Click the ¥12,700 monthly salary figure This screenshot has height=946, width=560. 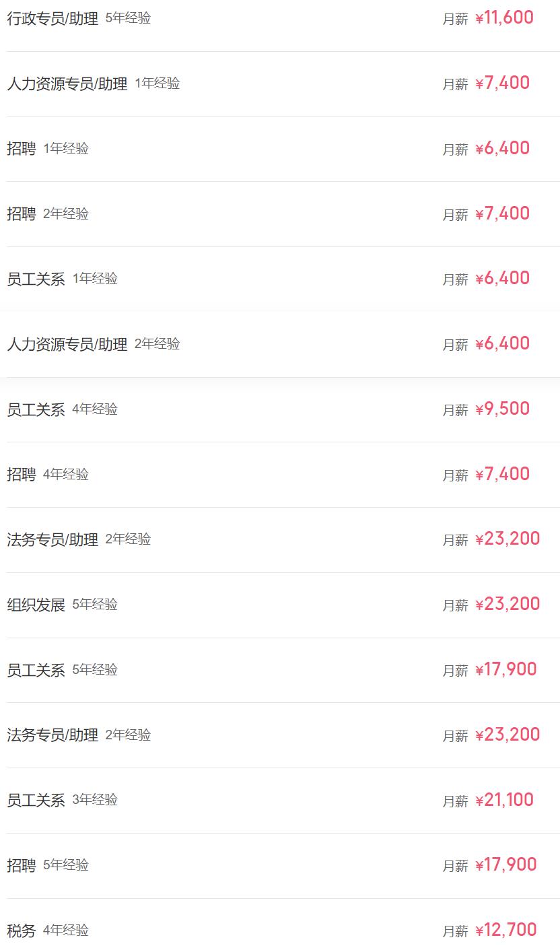[x=505, y=930]
